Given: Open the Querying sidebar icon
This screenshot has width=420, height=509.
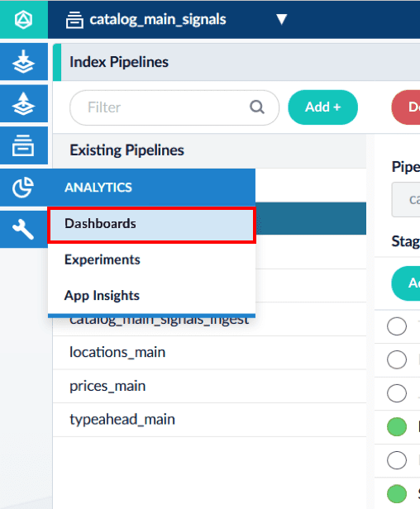Looking at the screenshot, I should (x=23, y=103).
